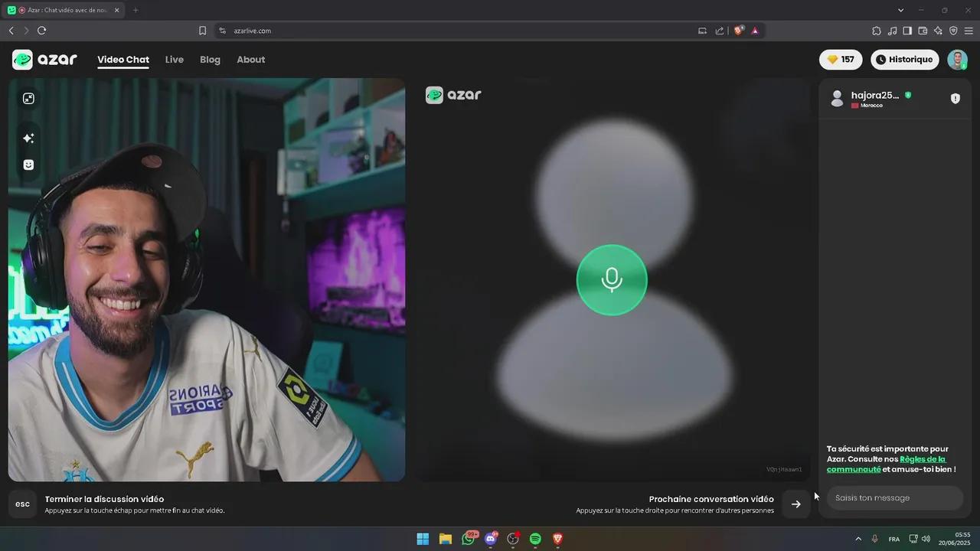Switch FRA keyboard language indicator
This screenshot has height=551, width=980.
coord(894,540)
